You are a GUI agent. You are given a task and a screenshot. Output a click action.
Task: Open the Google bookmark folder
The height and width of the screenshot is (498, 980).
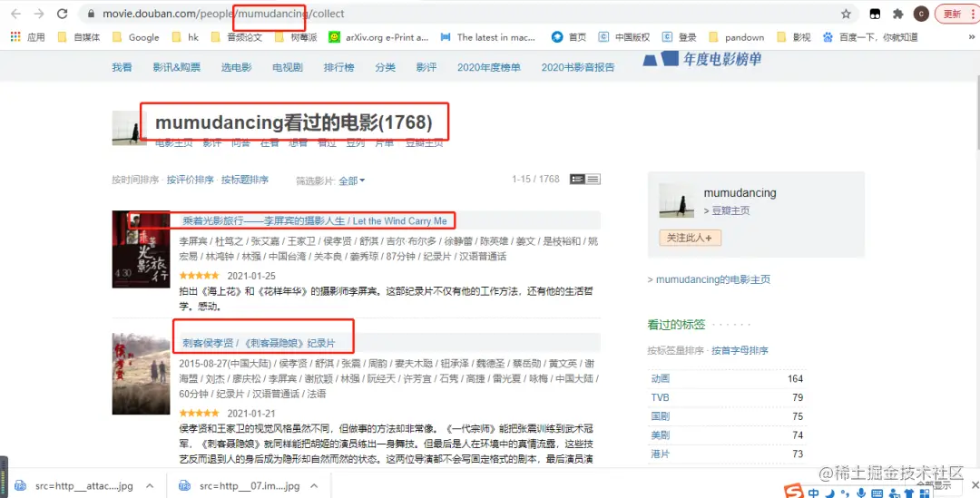(x=135, y=37)
